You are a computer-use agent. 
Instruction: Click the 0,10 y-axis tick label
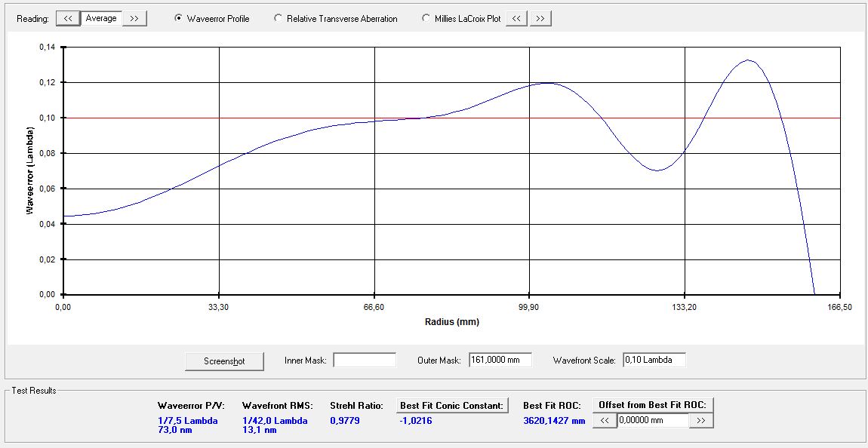(x=47, y=118)
